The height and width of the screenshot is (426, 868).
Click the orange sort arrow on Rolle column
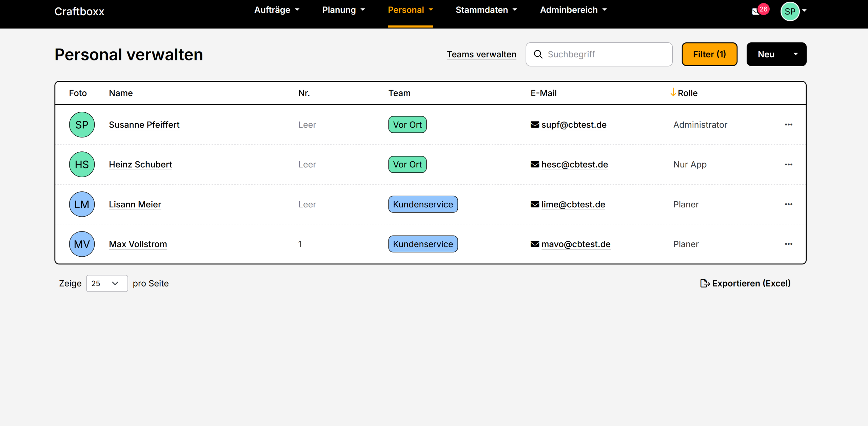pos(673,92)
